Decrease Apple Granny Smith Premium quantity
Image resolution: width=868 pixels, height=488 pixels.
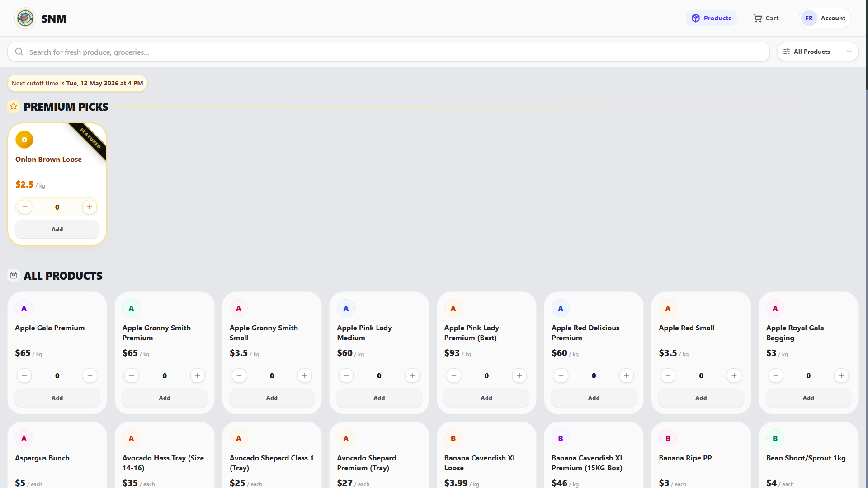(x=132, y=375)
